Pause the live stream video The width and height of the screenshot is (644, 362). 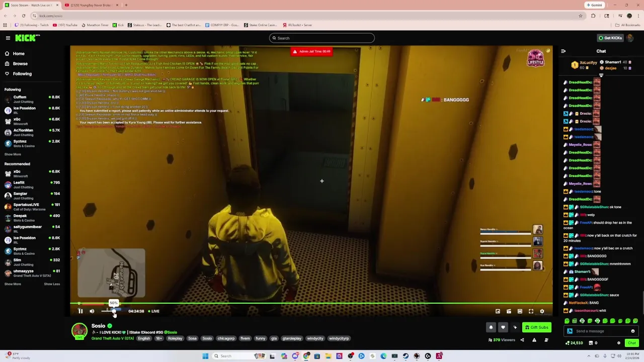(x=80, y=311)
